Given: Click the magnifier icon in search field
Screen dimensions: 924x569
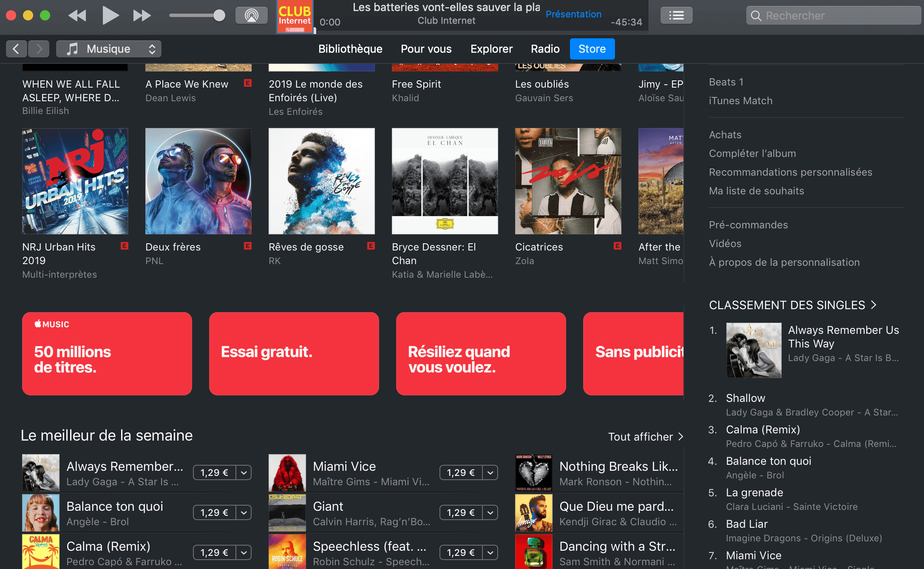Looking at the screenshot, I should 756,16.
